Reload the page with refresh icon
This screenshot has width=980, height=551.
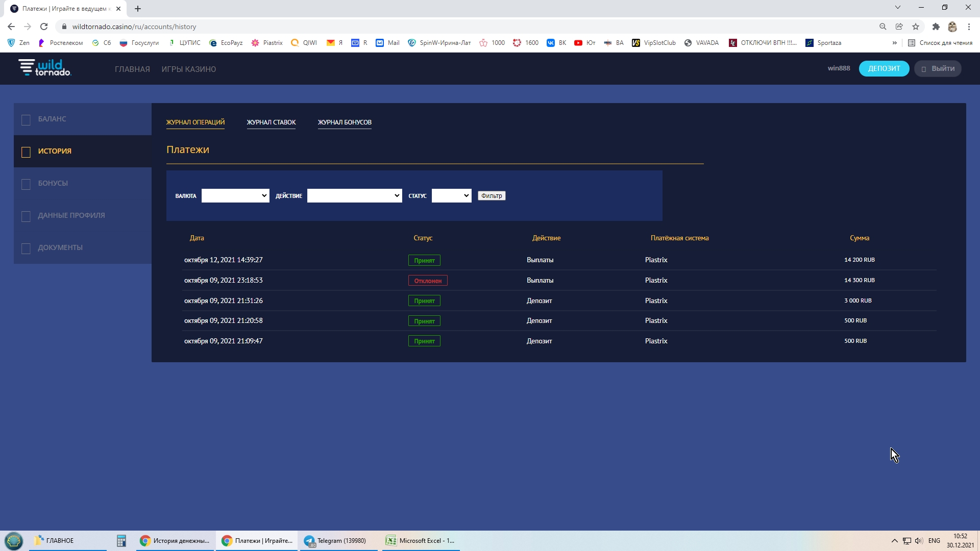(x=44, y=27)
